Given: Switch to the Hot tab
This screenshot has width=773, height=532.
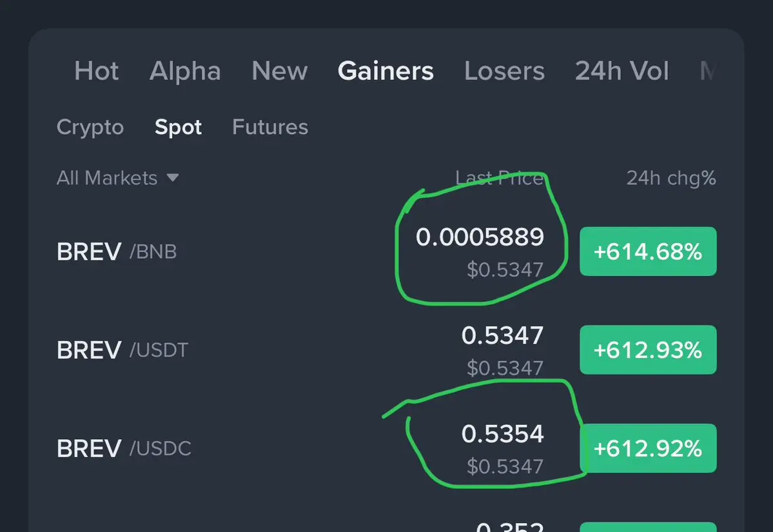Looking at the screenshot, I should [x=97, y=71].
